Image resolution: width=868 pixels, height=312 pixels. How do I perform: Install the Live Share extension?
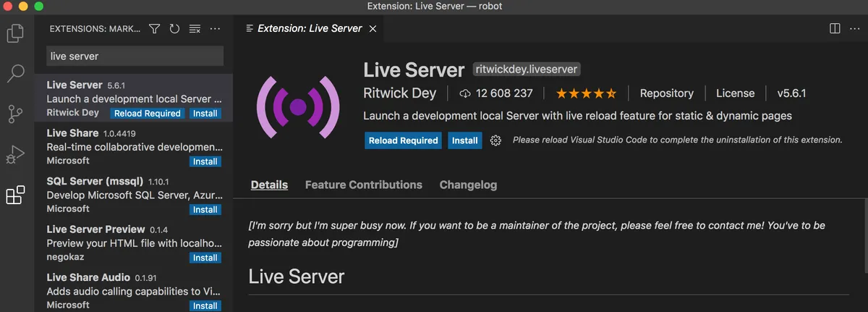[205, 161]
